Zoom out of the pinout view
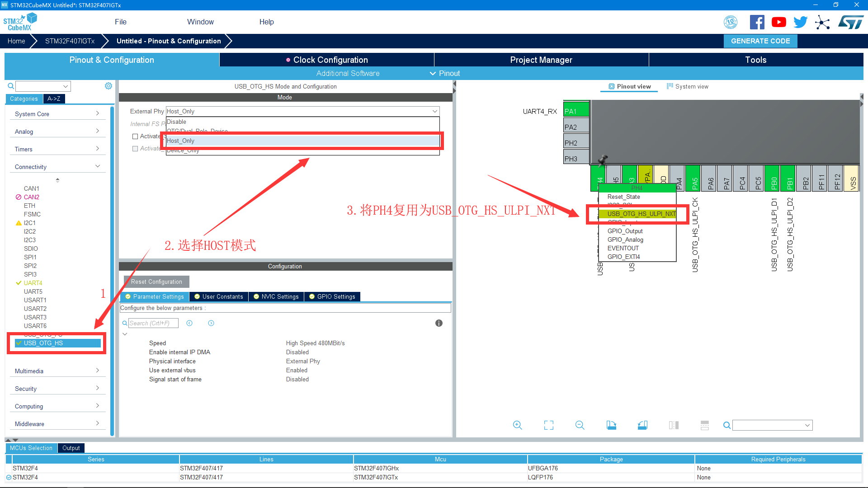Viewport: 868px width, 488px height. 580,425
